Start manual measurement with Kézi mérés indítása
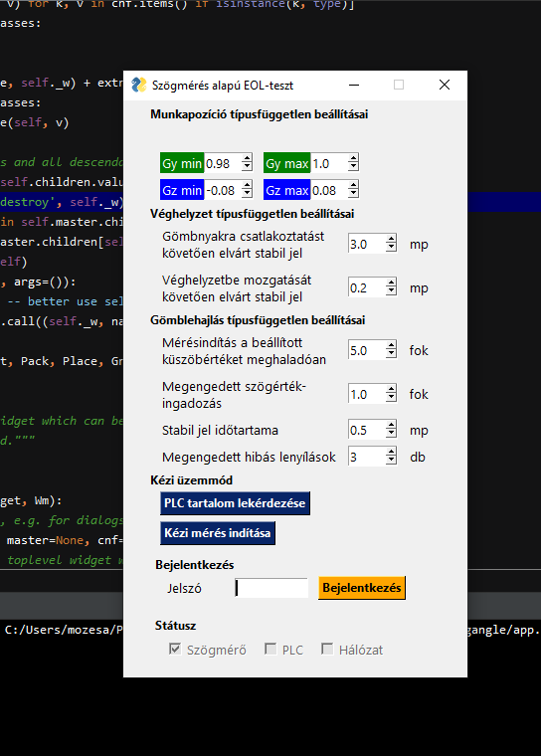Screen dimensions: 541x756 click(x=218, y=533)
